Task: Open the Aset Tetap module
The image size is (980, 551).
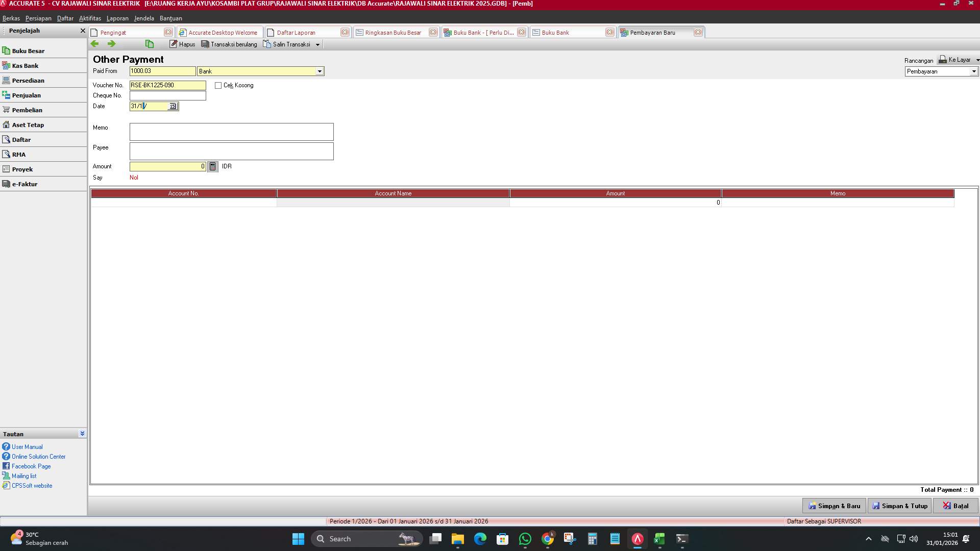Action: pyautogui.click(x=28, y=124)
